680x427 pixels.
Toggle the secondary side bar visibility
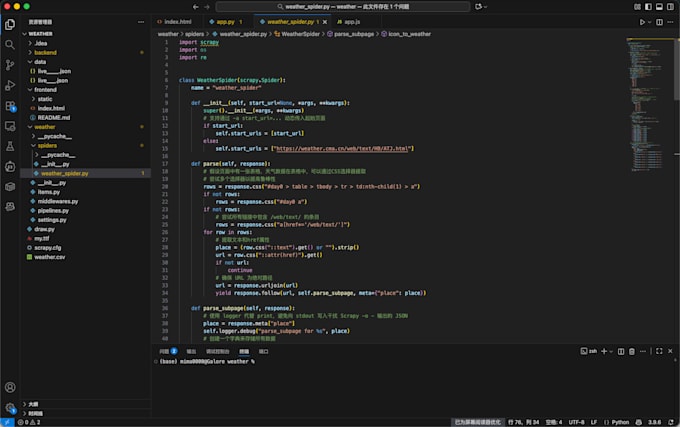pos(670,7)
